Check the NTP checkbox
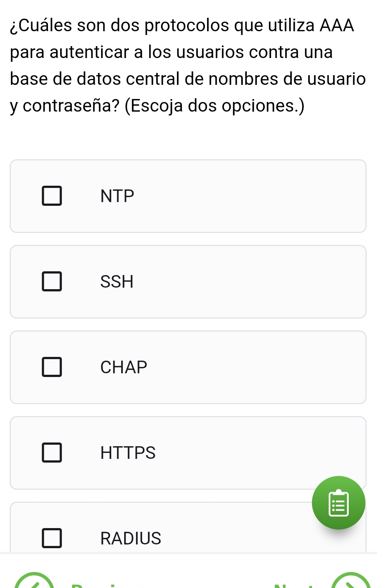This screenshot has height=588, width=377. pos(52,196)
